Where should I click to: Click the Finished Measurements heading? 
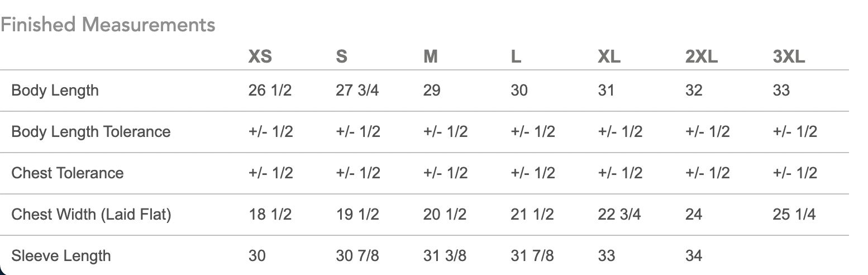tap(108, 25)
